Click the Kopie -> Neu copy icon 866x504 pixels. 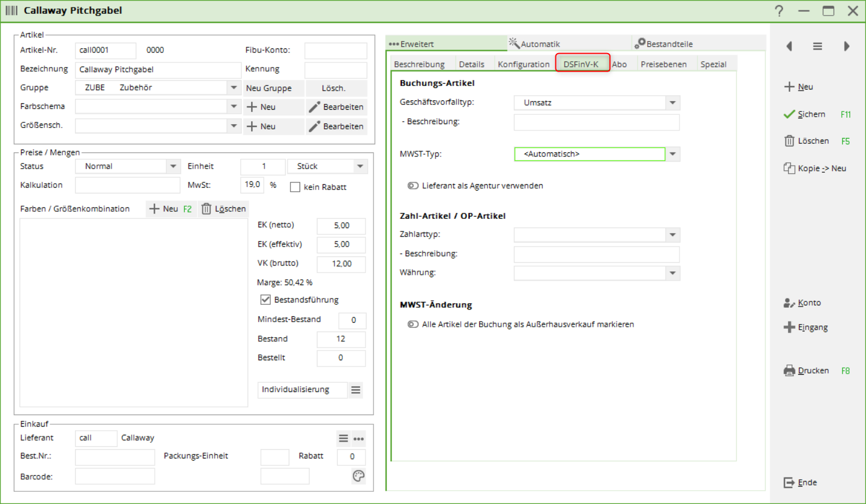click(789, 168)
